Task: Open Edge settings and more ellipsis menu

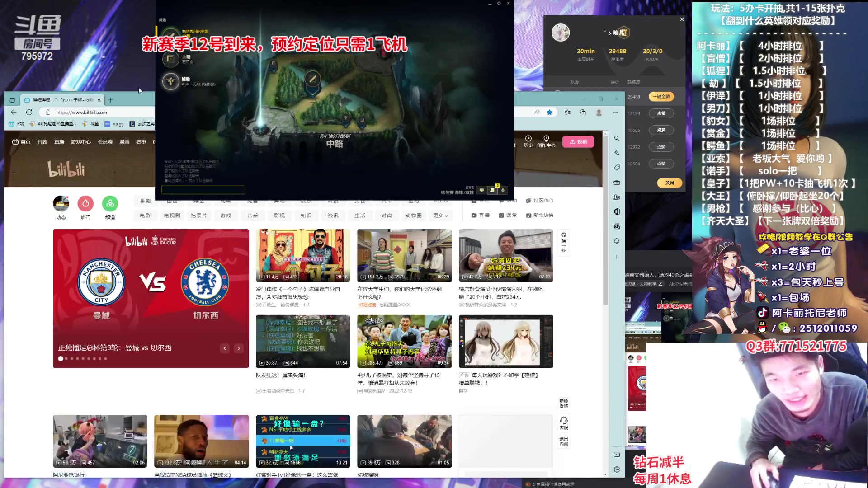Action: coord(615,113)
